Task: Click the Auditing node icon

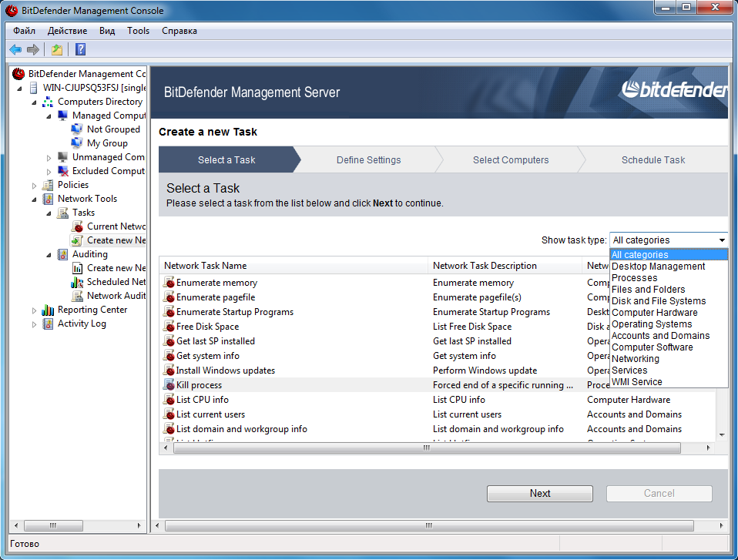Action: click(x=62, y=254)
